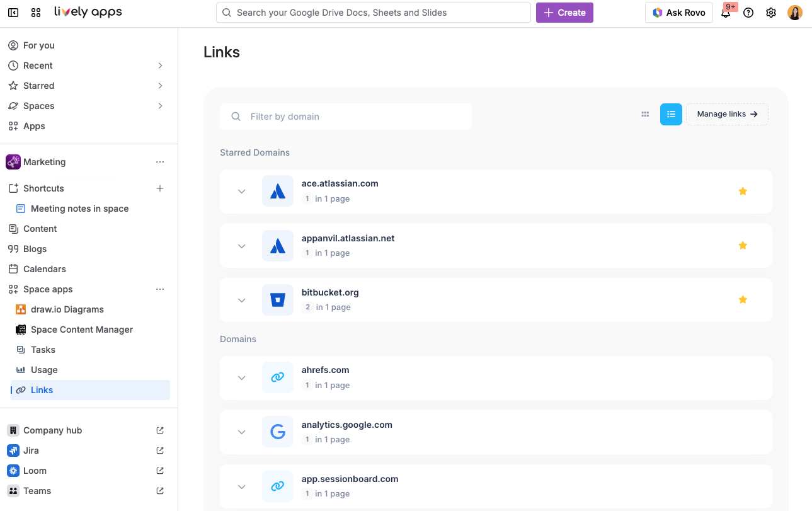Switch to grid view for links
The height and width of the screenshot is (511, 812).
[644, 114]
